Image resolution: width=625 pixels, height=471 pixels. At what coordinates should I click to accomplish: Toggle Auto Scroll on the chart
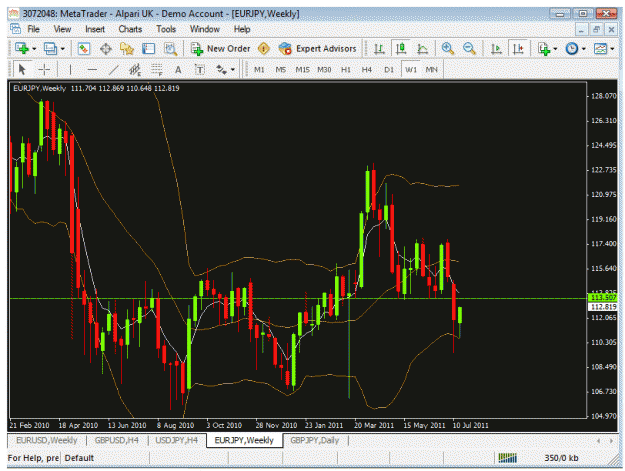click(496, 49)
